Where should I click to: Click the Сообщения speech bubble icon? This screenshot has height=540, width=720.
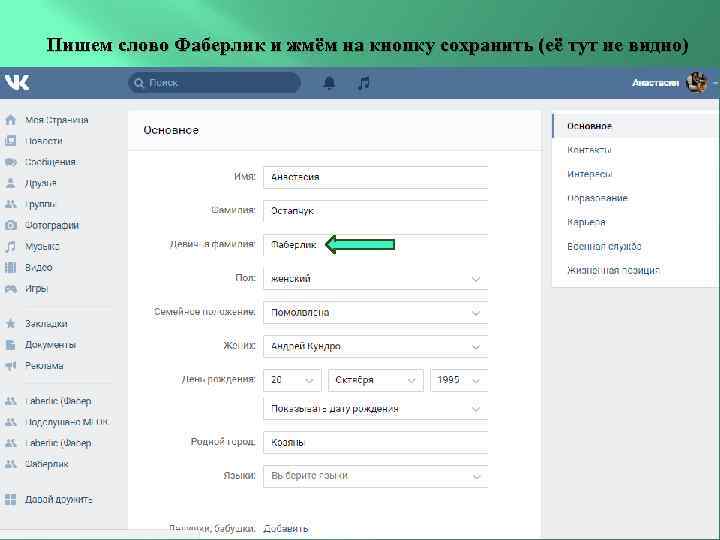[11, 162]
